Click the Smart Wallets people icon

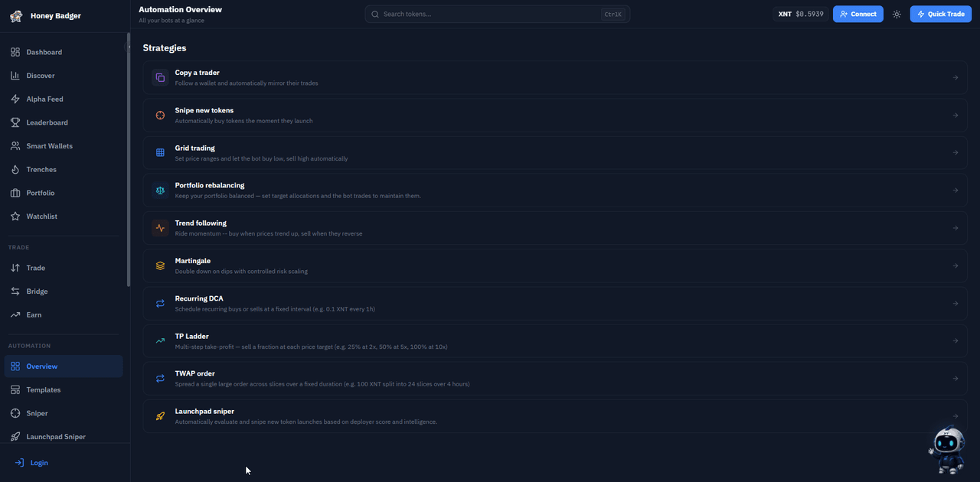[x=15, y=146]
